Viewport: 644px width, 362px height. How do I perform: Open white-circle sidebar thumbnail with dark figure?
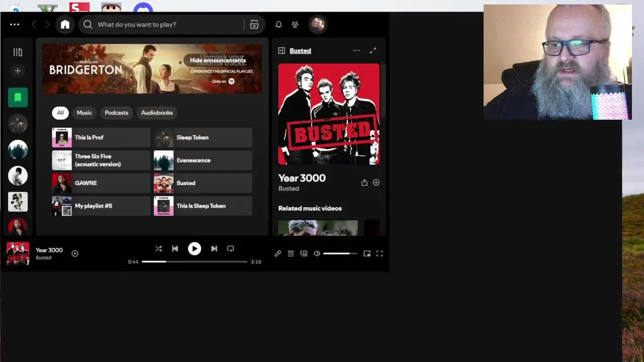(x=18, y=176)
